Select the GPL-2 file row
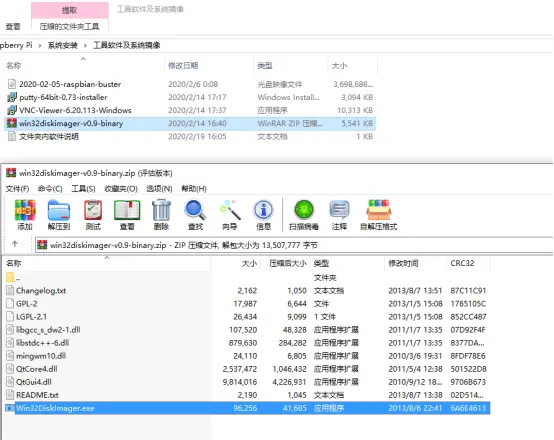Viewport: 554px width, 440px height. [x=247, y=304]
